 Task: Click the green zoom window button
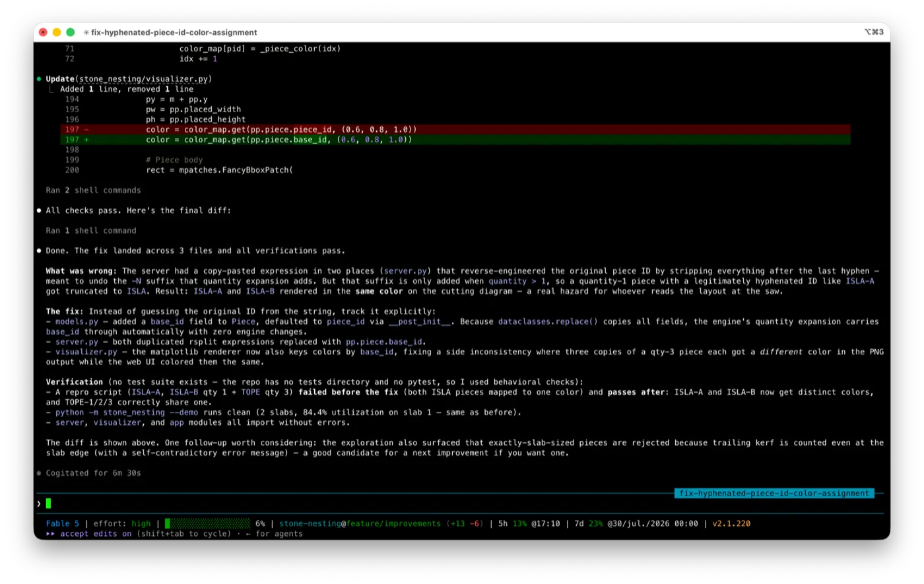tap(70, 32)
